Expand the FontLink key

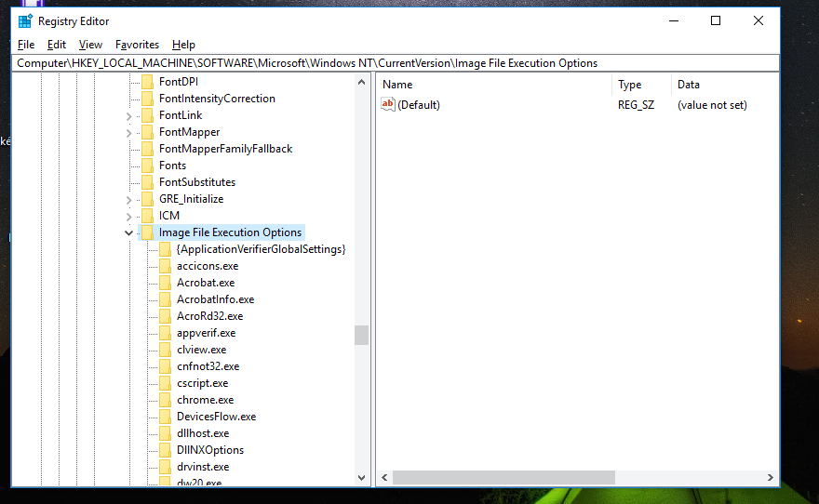(x=129, y=116)
